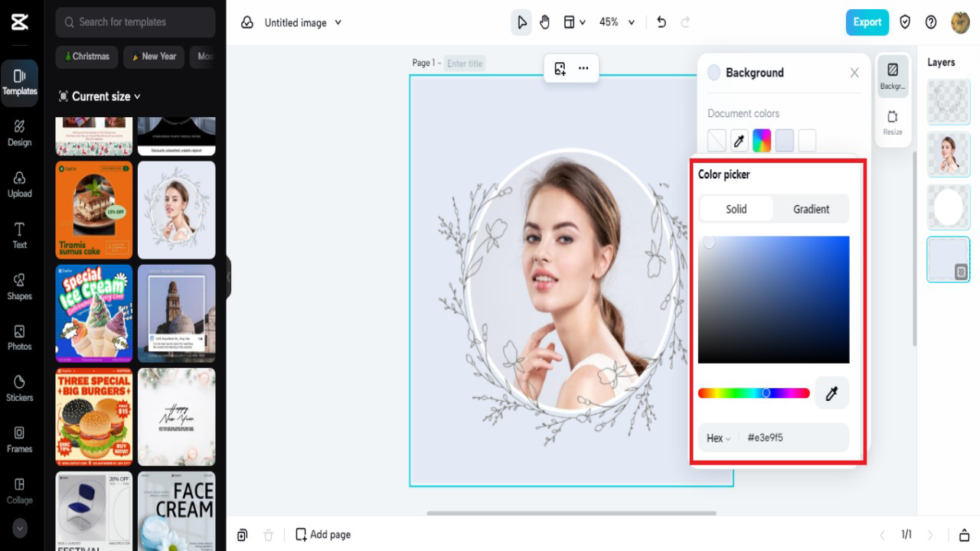Open the Resize tool
The width and height of the screenshot is (980, 551).
[x=893, y=122]
